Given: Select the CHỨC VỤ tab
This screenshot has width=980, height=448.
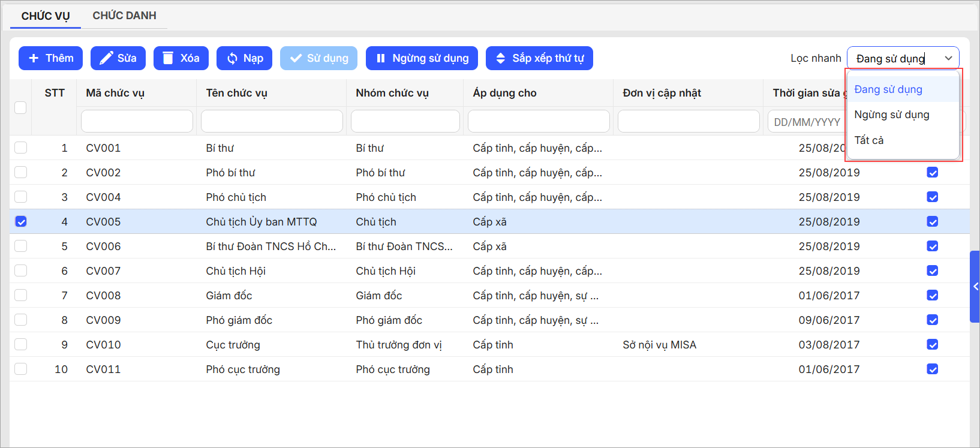Looking at the screenshot, I should (46, 16).
